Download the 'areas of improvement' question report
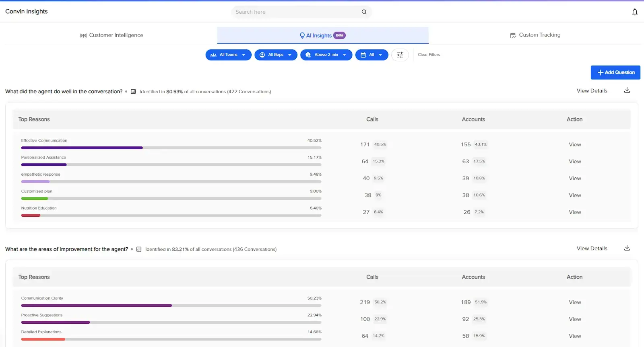Screen dimensions: 644x347 (627, 248)
